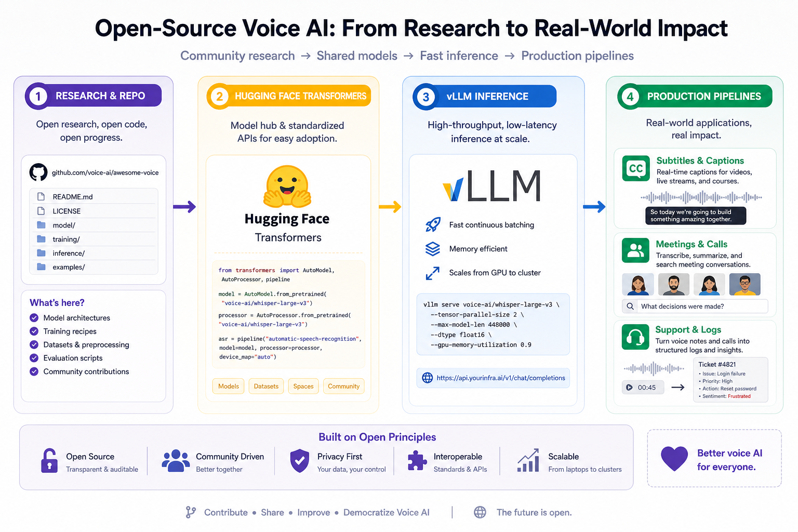Select the brown-haired woman in dark blue avatar
This screenshot has width=798, height=532.
[x=638, y=284]
